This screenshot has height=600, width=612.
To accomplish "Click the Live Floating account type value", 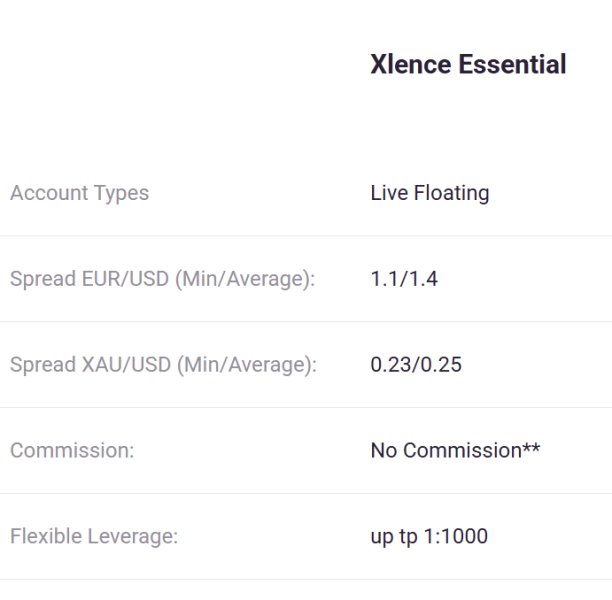I will pos(429,193).
